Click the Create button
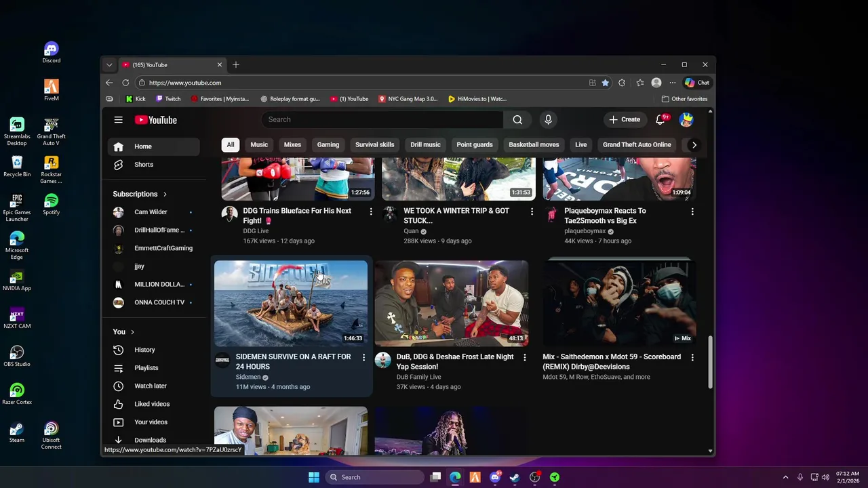Image resolution: width=868 pixels, height=488 pixels. 624,119
